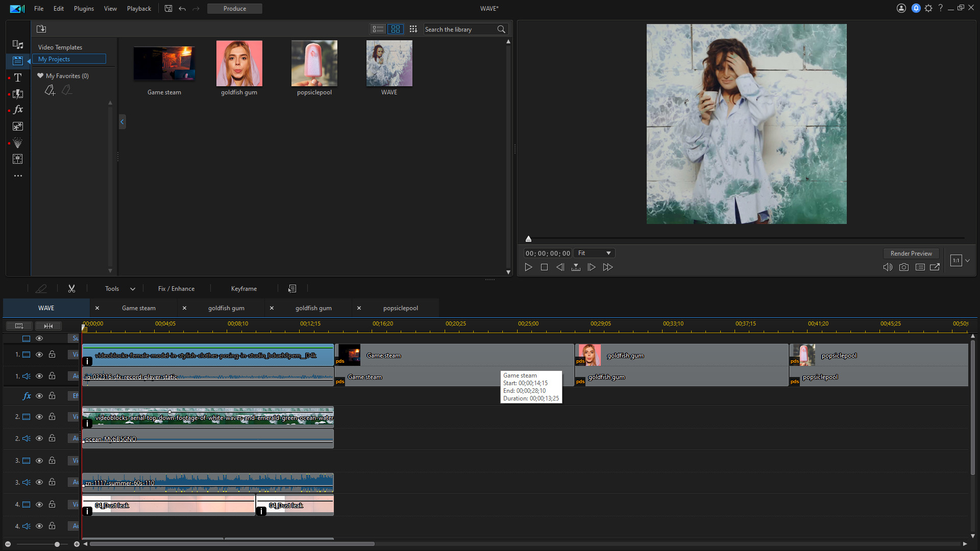
Task: Toggle the eye icon on track 3 audio
Action: (x=39, y=482)
